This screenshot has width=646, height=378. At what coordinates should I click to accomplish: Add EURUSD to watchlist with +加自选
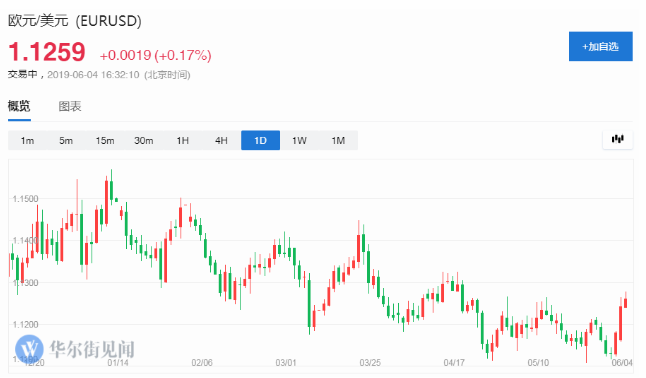600,47
